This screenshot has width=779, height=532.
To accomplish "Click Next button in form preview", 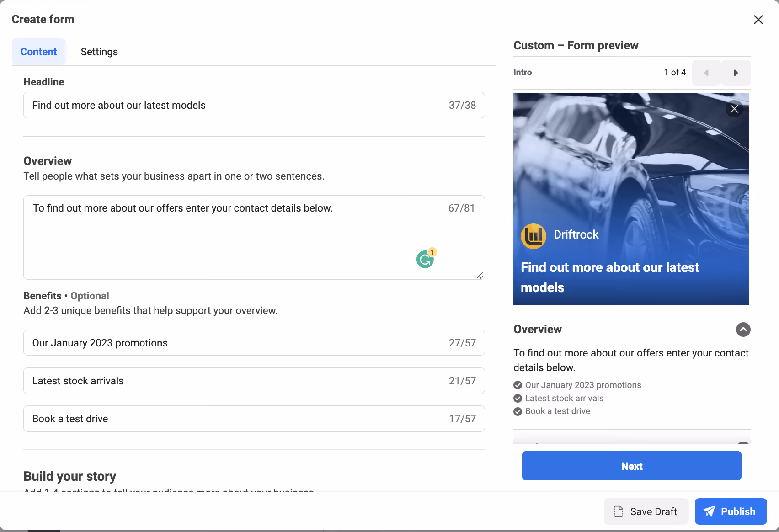I will 632,466.
